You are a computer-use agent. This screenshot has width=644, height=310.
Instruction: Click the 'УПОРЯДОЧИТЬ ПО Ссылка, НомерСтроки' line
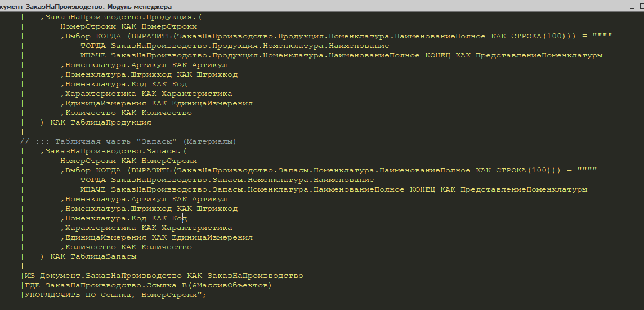115,295
